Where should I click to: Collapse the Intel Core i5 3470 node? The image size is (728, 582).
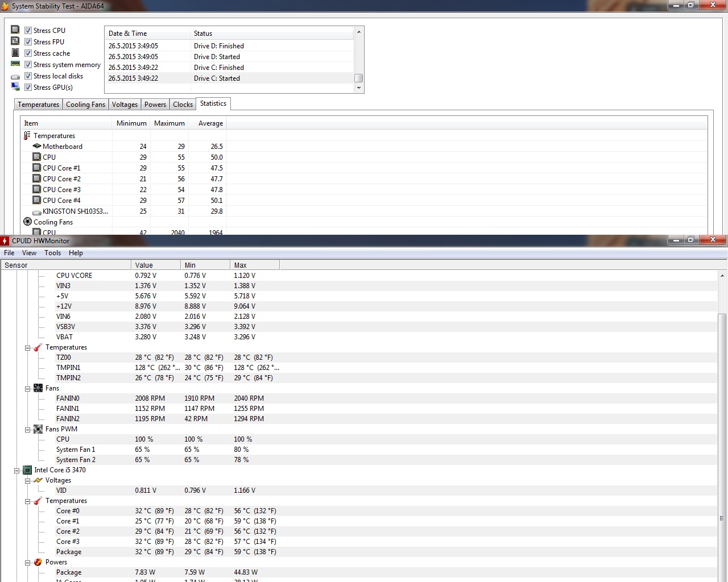tap(17, 471)
